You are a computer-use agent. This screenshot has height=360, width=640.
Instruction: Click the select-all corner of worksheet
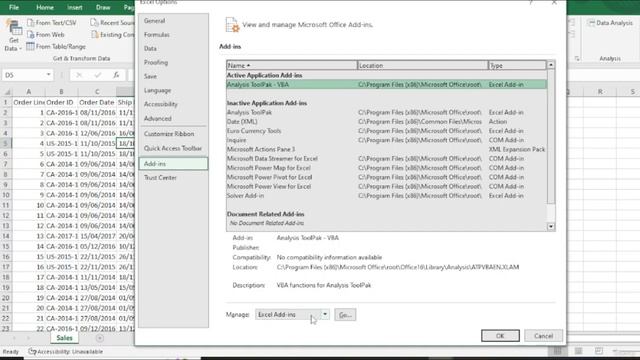click(x=7, y=92)
